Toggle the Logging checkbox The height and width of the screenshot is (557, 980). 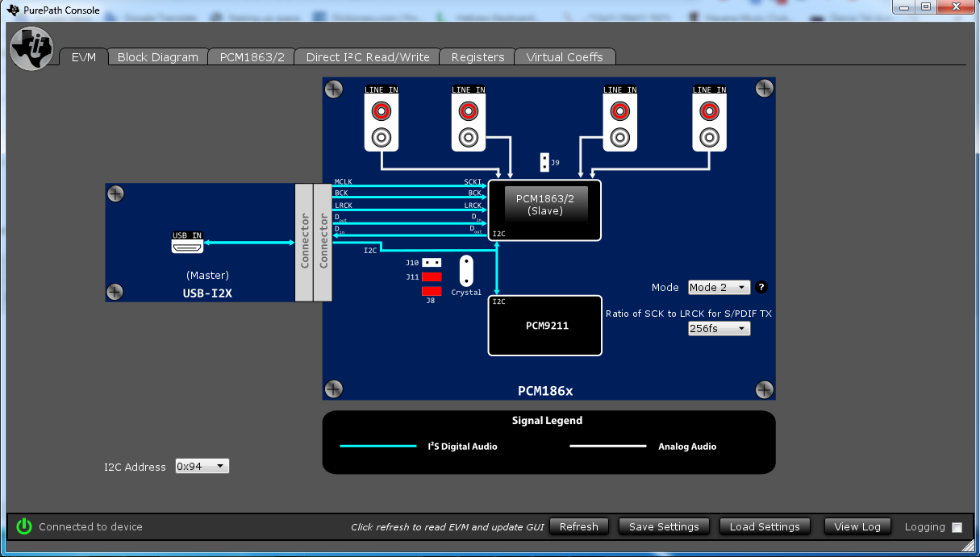point(957,527)
